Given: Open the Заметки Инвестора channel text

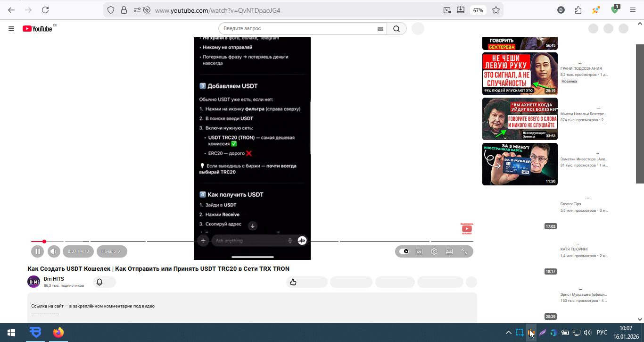Looking at the screenshot, I should pos(584,159).
